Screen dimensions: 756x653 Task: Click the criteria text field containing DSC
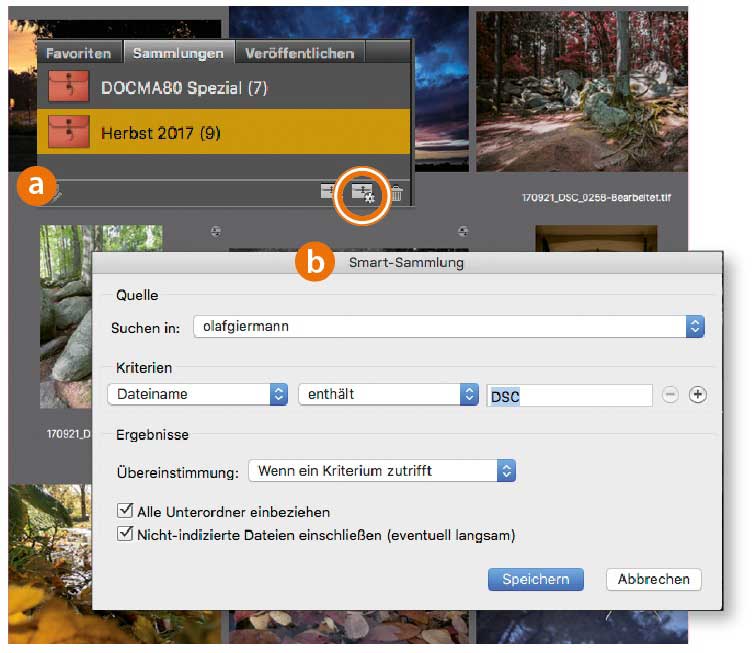569,395
